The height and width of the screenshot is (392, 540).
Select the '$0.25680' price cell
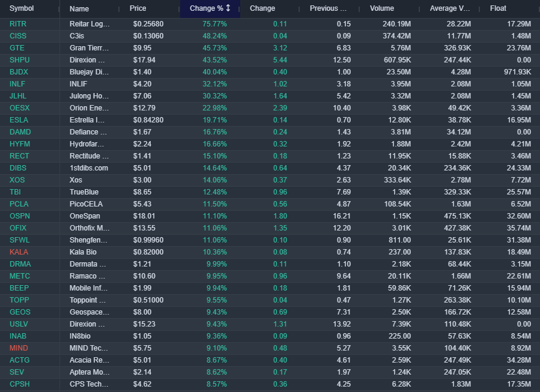pos(148,24)
